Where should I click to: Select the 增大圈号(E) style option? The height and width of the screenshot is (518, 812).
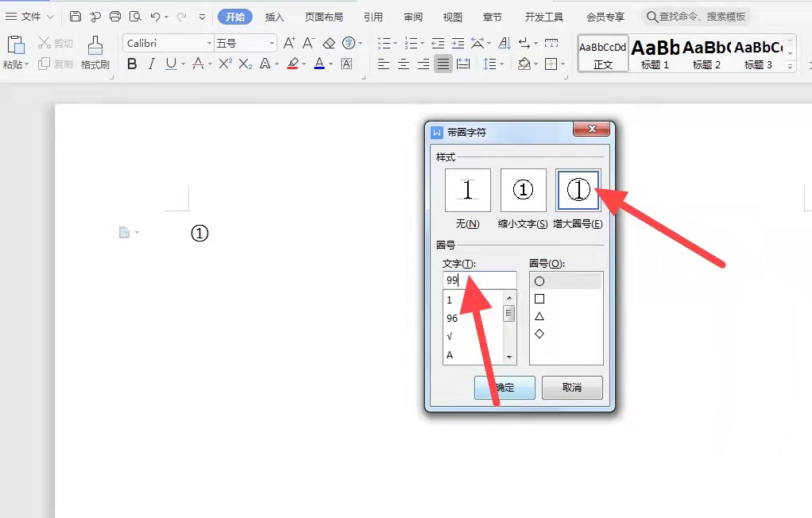point(578,190)
